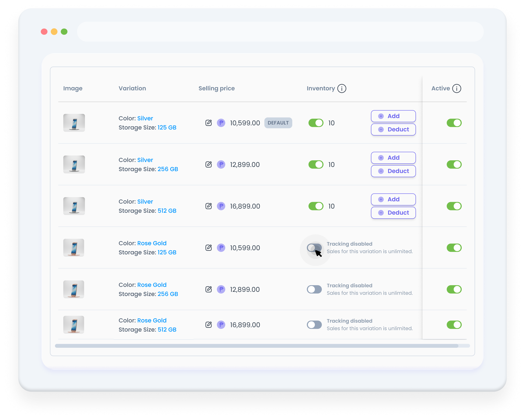525x420 pixels.
Task: Click the browser address bar
Action: pyautogui.click(x=280, y=32)
